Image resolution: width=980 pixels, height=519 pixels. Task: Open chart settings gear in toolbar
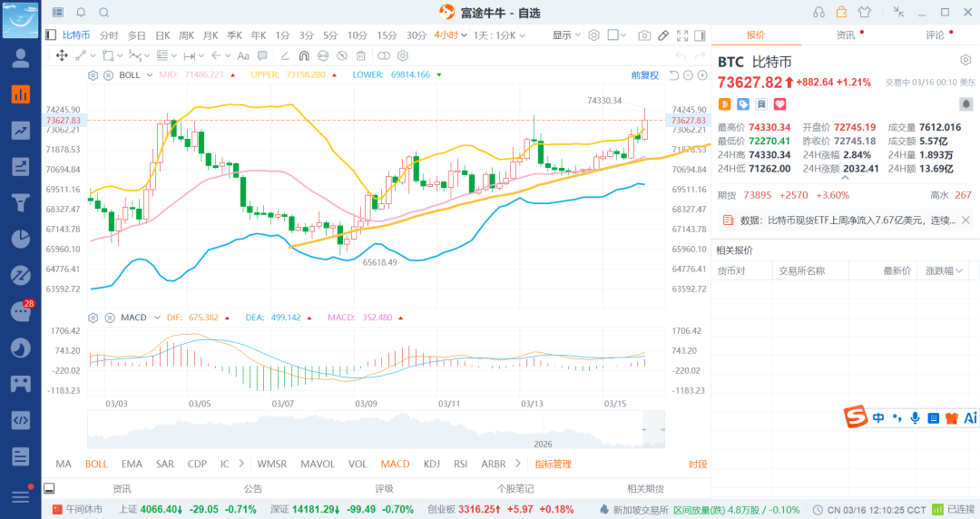(593, 35)
